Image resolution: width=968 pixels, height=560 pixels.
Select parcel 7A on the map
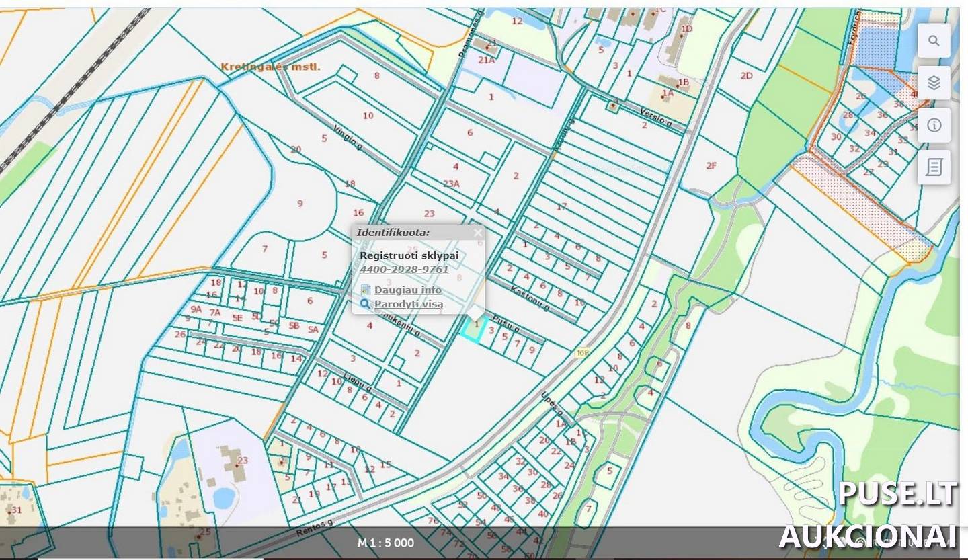coord(215,312)
